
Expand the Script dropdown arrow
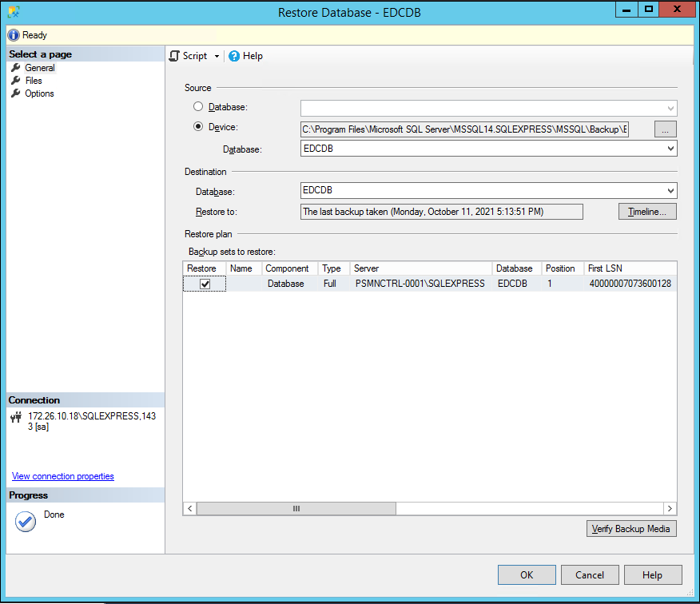pos(217,57)
